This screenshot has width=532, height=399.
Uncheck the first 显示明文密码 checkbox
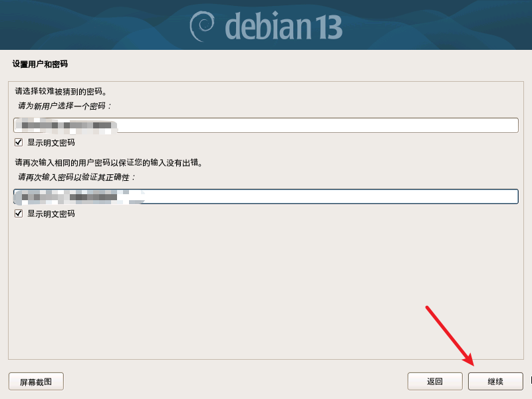click(x=19, y=142)
